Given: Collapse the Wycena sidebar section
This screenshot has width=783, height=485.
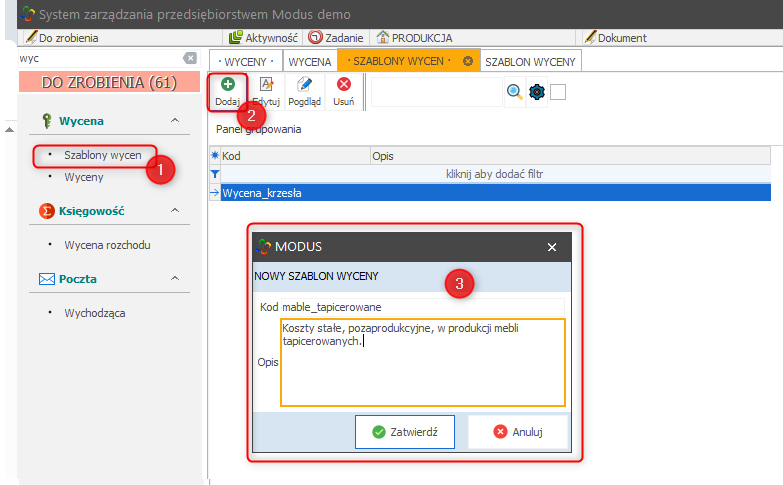Looking at the screenshot, I should tap(175, 121).
